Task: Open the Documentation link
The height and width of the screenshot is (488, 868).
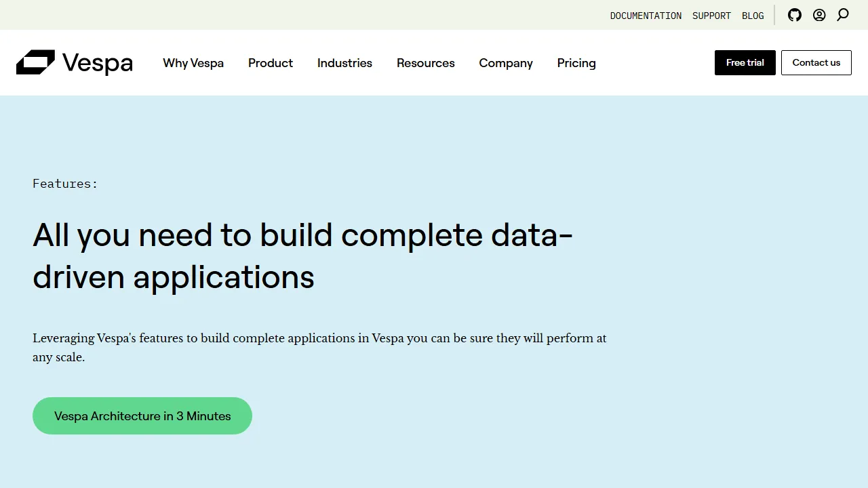Action: coord(646,16)
